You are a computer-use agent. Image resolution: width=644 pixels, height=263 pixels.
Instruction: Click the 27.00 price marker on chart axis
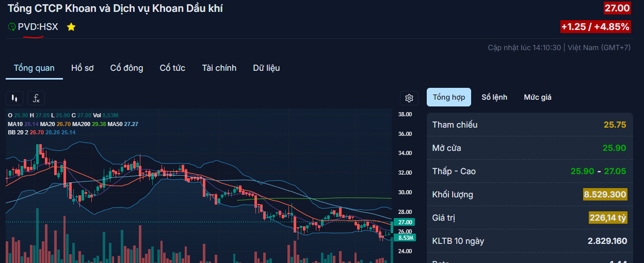pyautogui.click(x=405, y=222)
